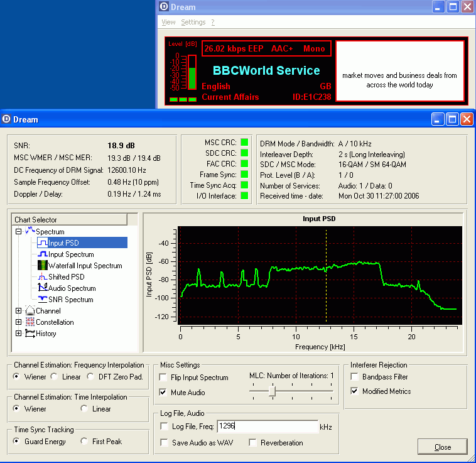476x463 pixels.
Task: Click '2 s (Long Interleaving)' depth value
Action: (372, 155)
